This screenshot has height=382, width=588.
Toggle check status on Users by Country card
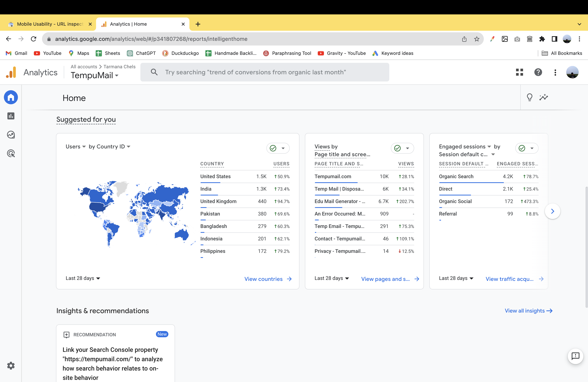coord(273,148)
